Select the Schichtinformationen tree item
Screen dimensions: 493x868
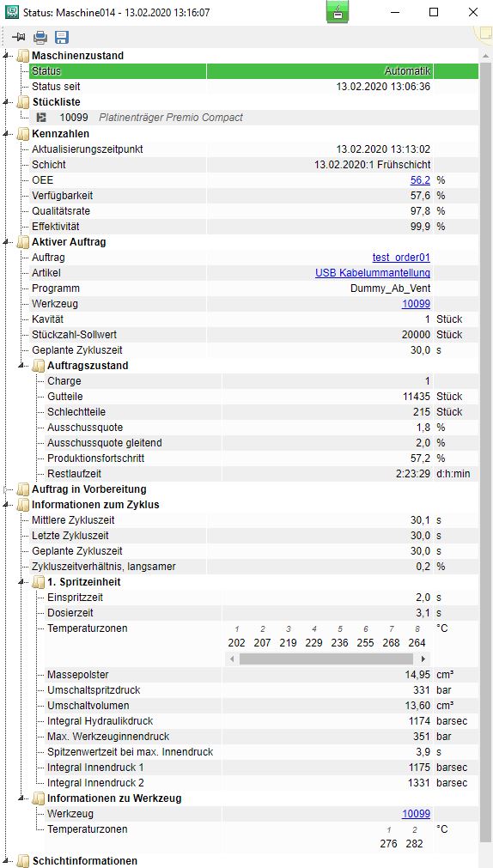point(84,861)
